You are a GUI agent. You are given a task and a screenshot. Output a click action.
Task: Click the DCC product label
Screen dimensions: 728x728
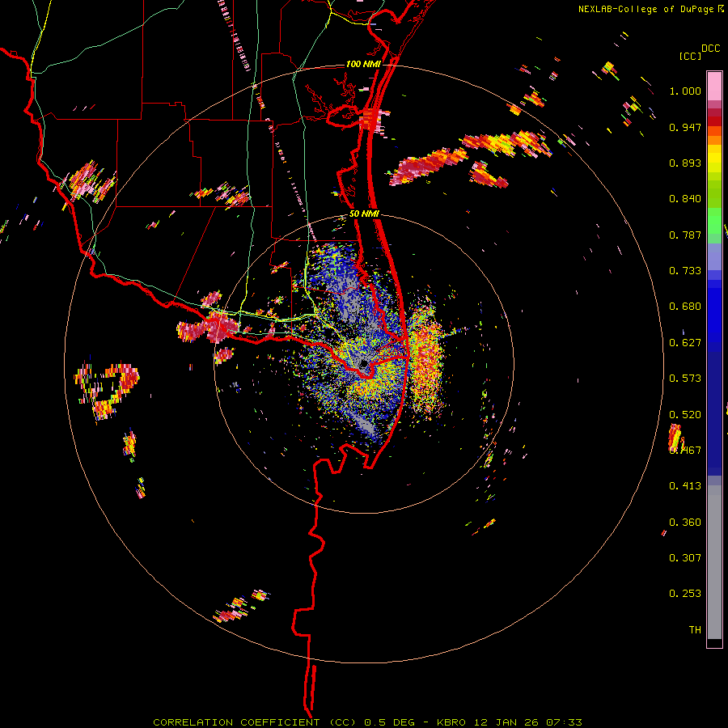tap(710, 49)
